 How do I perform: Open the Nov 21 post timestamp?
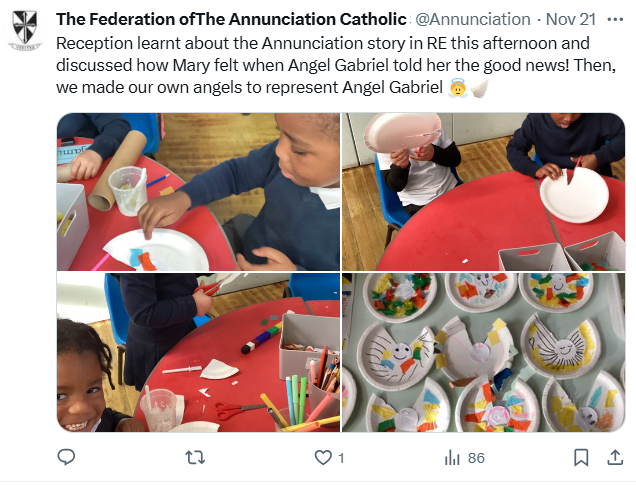pyautogui.click(x=570, y=19)
